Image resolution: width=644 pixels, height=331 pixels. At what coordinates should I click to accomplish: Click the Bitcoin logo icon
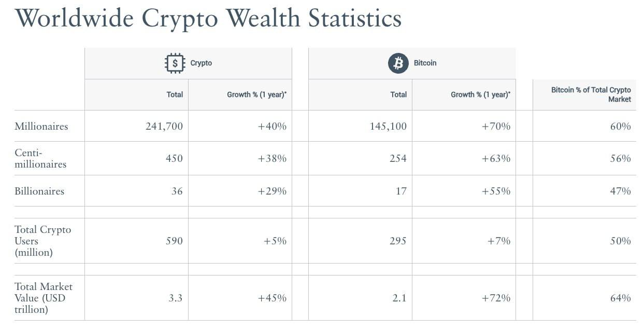coord(398,63)
